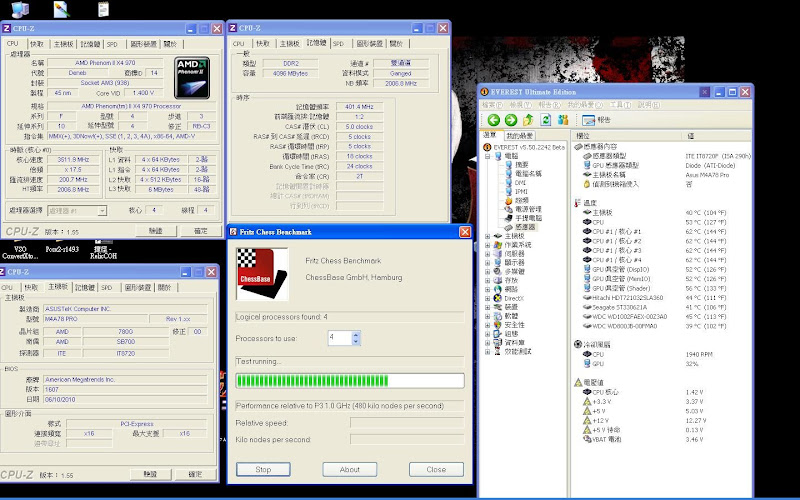Open the Pcsx2-r1493 desktop shortcut
The height and width of the screenshot is (500, 800).
(62, 248)
